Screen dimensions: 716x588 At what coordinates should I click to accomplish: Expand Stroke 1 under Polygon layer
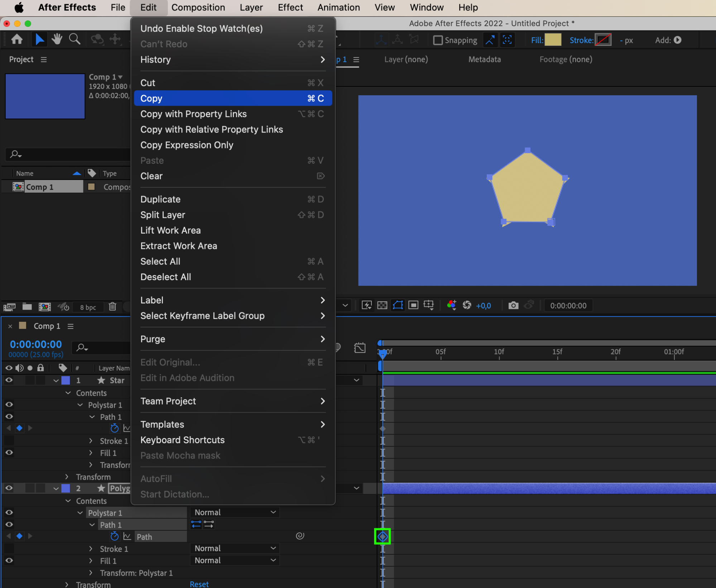[91, 549]
